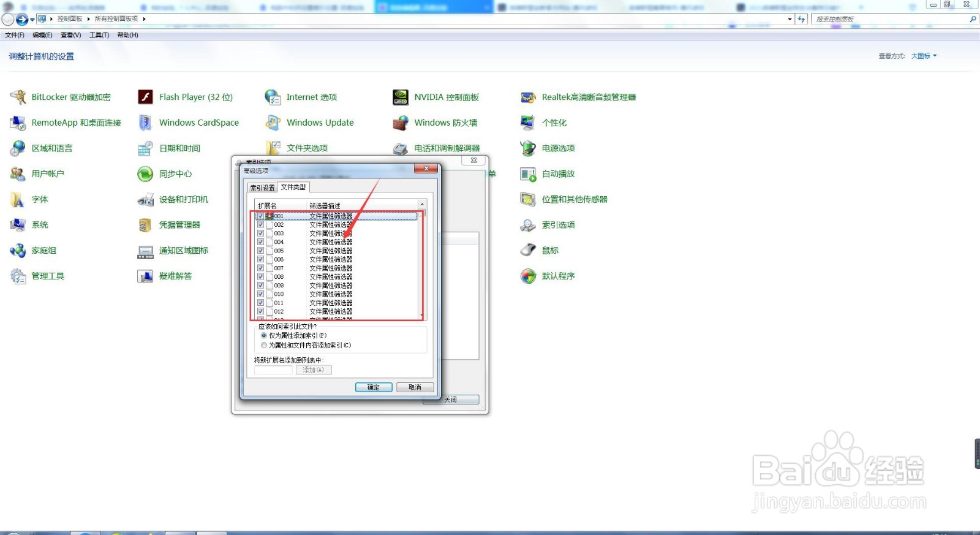Open 默认程序 icon
The height and width of the screenshot is (535, 980).
(x=528, y=276)
